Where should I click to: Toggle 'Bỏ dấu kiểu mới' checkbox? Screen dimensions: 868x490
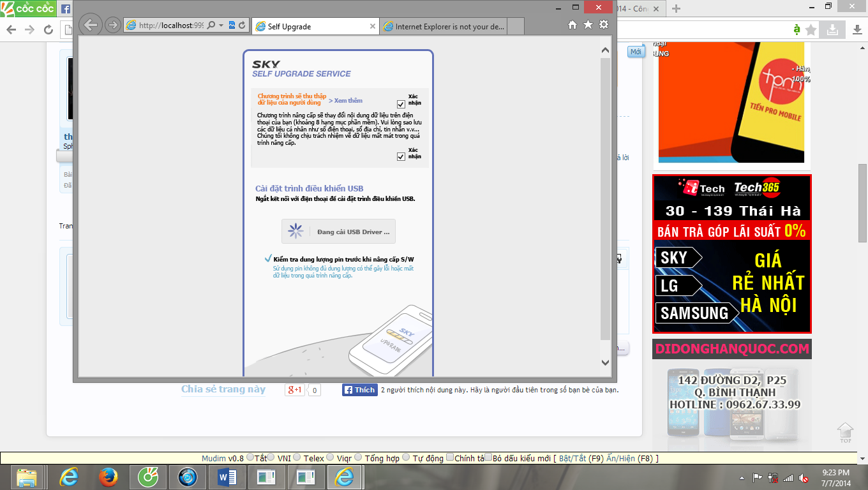point(488,457)
